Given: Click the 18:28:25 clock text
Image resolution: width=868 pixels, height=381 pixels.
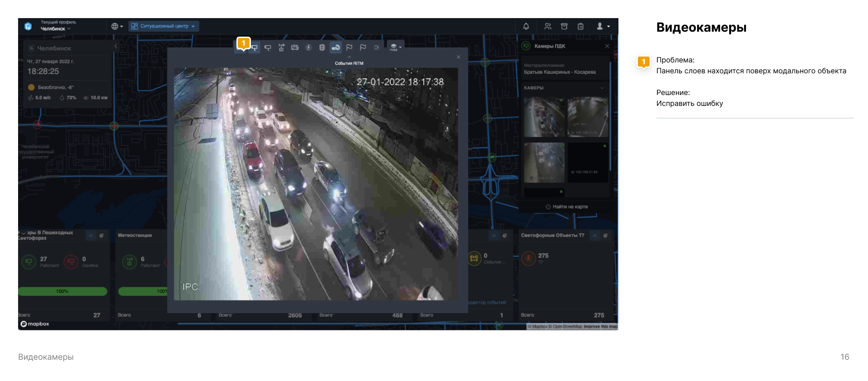Looking at the screenshot, I should coord(43,71).
